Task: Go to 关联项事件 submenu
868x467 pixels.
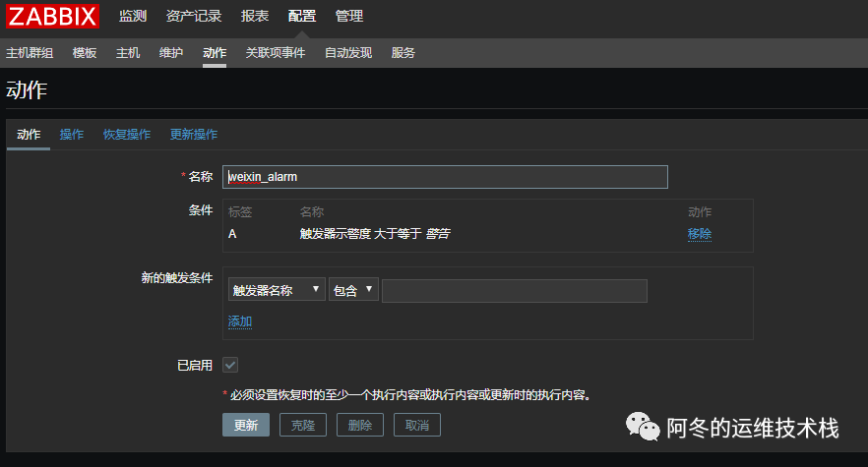Action: click(x=276, y=52)
